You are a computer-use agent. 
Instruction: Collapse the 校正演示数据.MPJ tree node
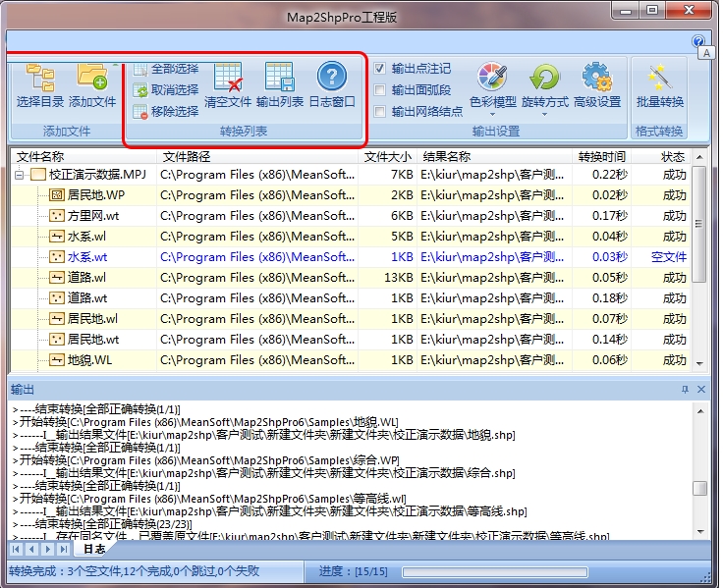(x=19, y=175)
